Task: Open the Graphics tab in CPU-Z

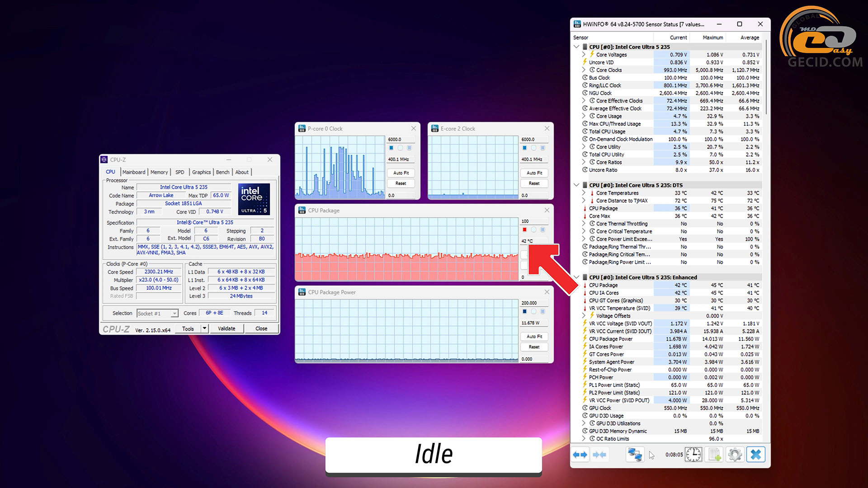Action: tap(201, 172)
